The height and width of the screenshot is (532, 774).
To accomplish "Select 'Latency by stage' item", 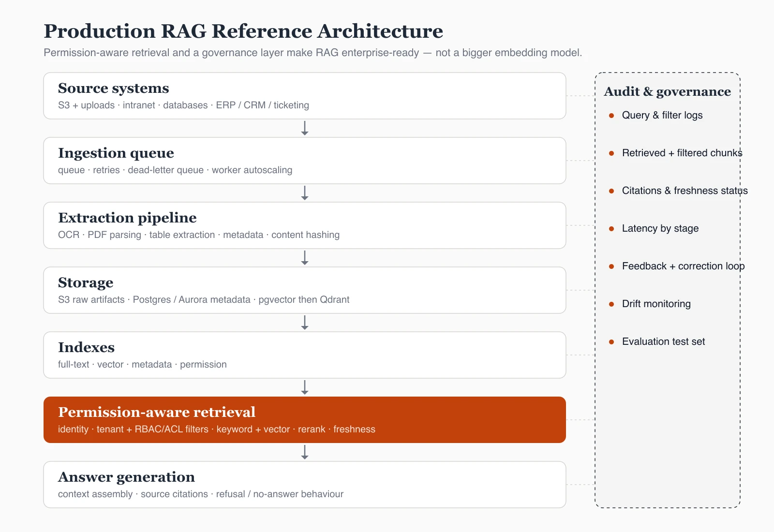I will pyautogui.click(x=660, y=228).
